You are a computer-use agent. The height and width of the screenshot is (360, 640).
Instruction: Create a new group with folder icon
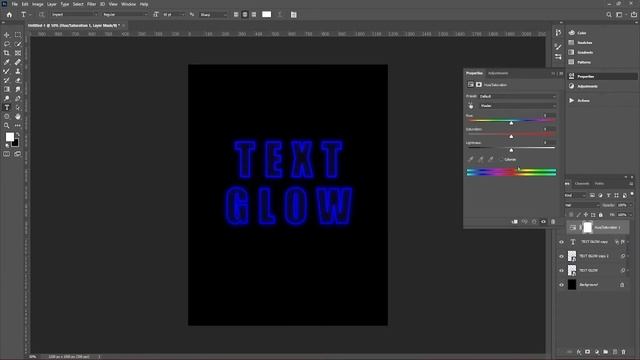pos(606,352)
